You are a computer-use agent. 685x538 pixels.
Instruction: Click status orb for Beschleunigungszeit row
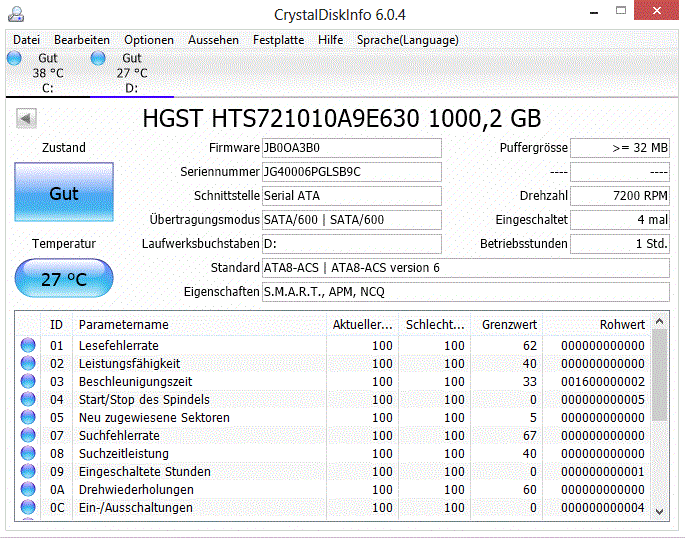coord(28,381)
